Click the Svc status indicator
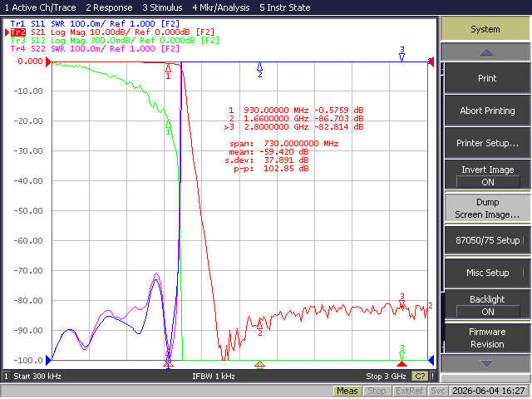This screenshot has width=532, height=399. [x=438, y=392]
